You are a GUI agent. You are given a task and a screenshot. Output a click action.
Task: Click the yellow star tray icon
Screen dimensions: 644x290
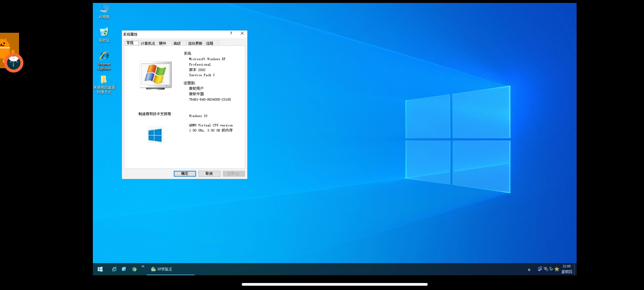coord(557,269)
